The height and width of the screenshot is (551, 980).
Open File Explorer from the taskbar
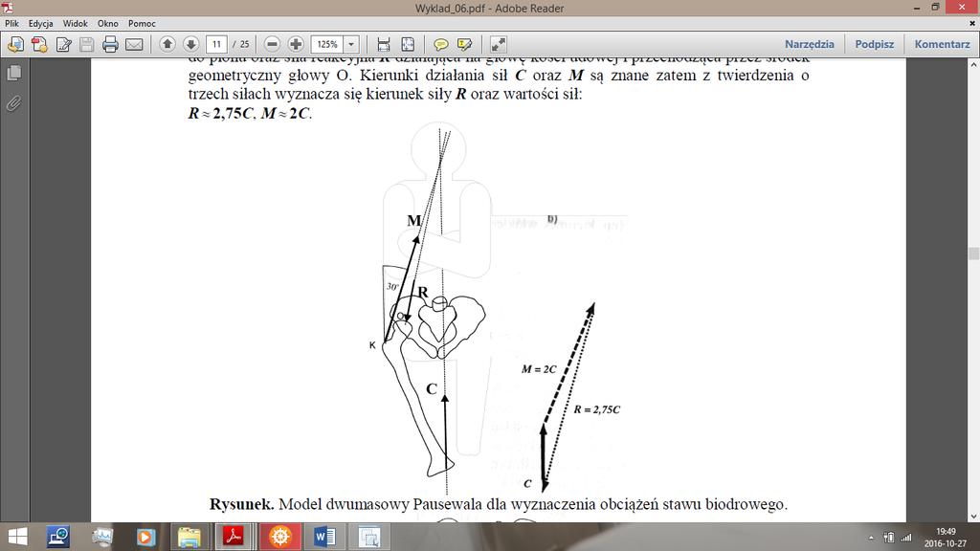[x=189, y=538]
